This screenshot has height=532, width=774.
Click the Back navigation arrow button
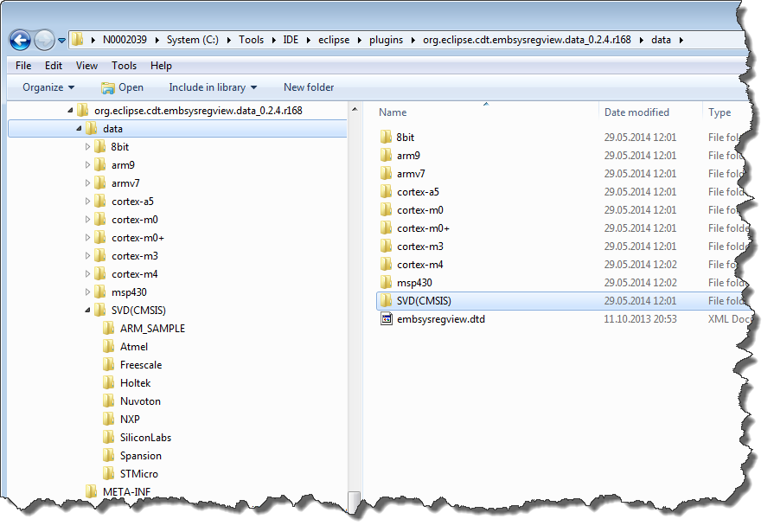point(20,40)
